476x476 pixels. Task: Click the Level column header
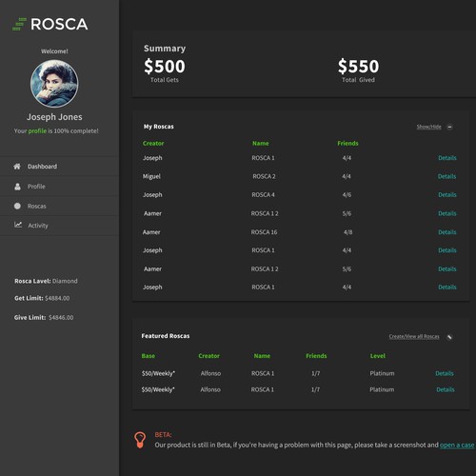378,356
